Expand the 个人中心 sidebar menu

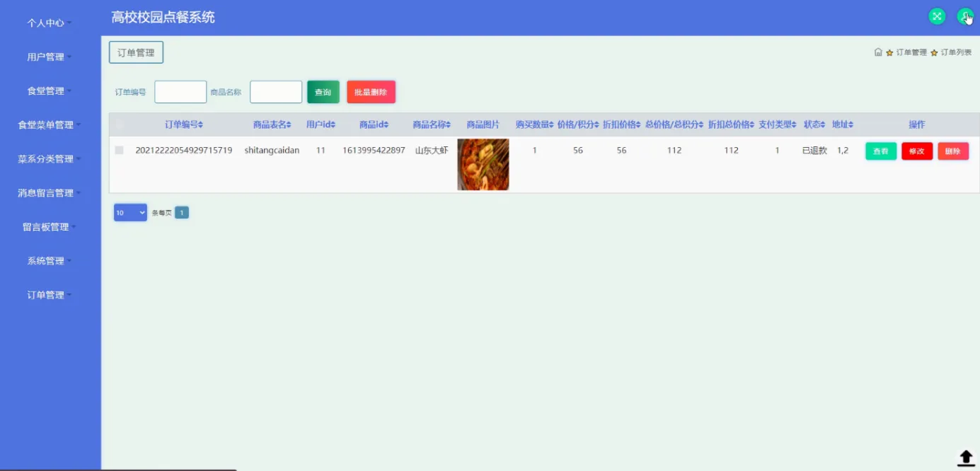coord(50,23)
